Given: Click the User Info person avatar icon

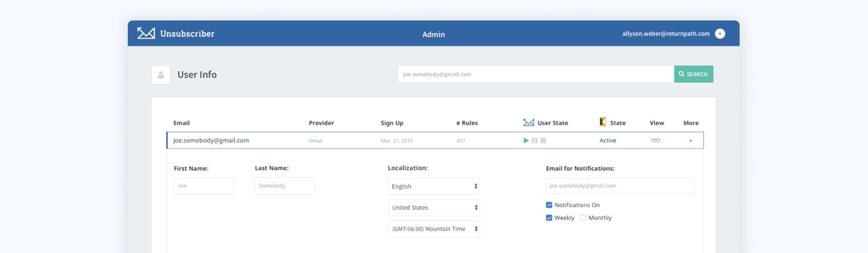Looking at the screenshot, I should (161, 75).
